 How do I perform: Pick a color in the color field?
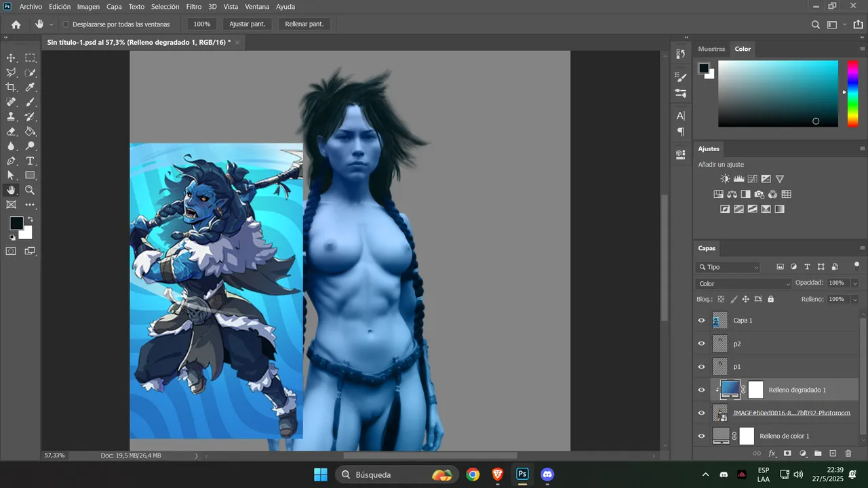[778, 94]
